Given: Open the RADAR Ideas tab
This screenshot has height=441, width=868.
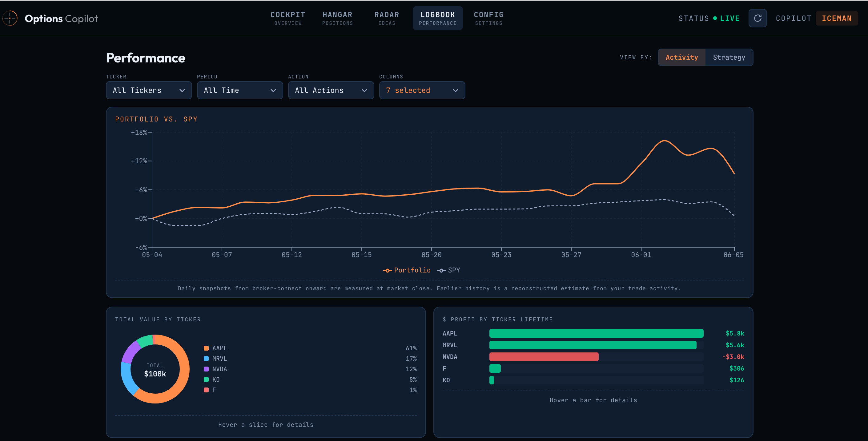Looking at the screenshot, I should click(387, 18).
